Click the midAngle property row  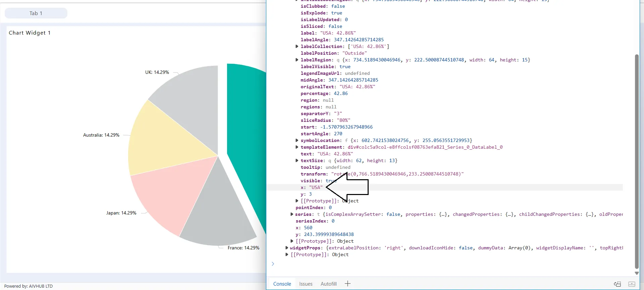(339, 80)
